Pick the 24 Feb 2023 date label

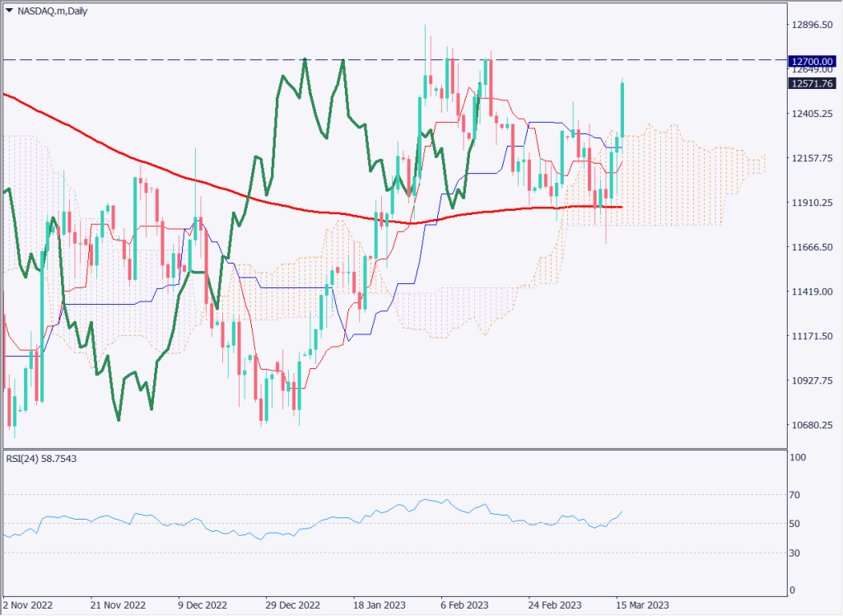554,604
